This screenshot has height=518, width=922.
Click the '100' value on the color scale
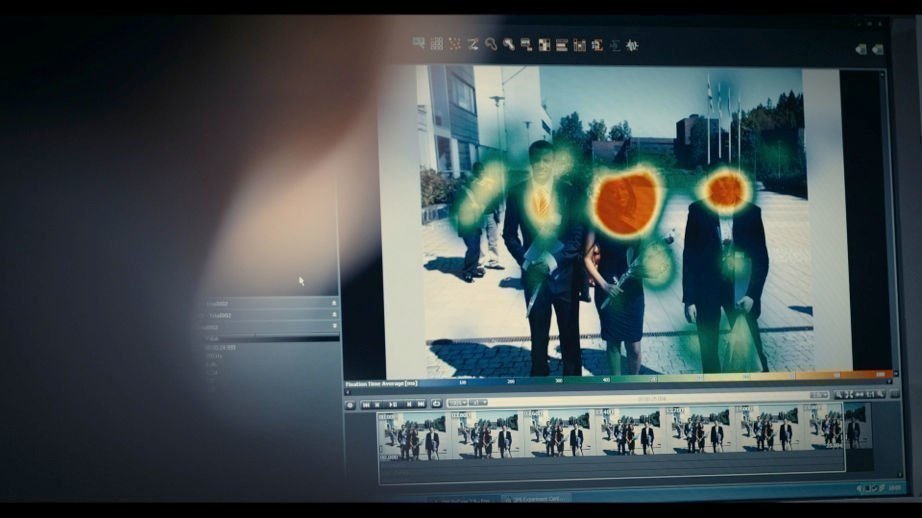click(x=463, y=383)
